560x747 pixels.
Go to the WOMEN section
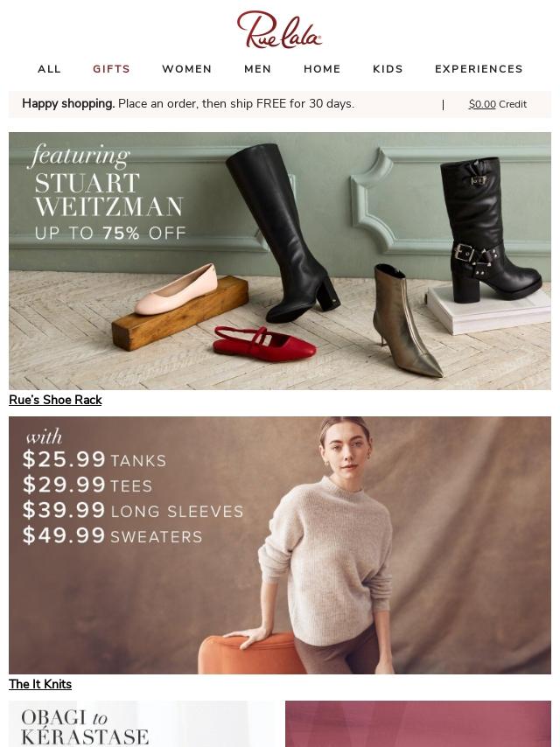click(187, 69)
